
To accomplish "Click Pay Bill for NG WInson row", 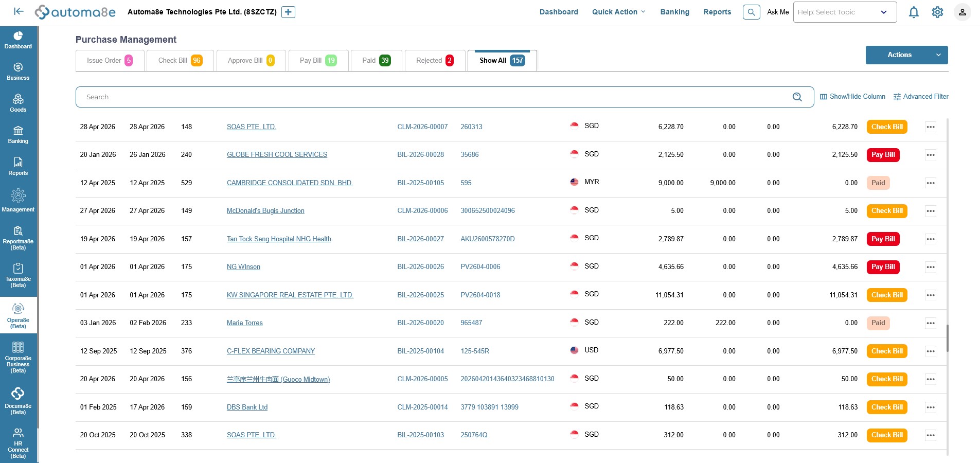I will point(883,267).
